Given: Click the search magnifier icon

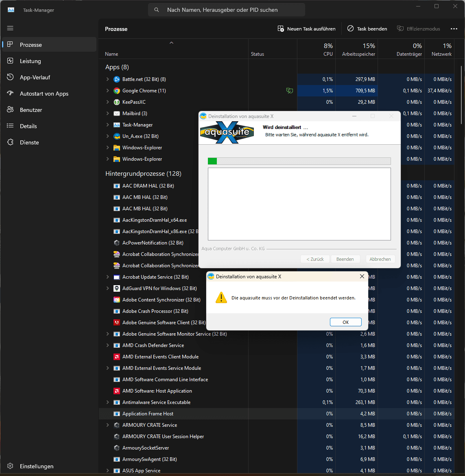Looking at the screenshot, I should point(157,10).
